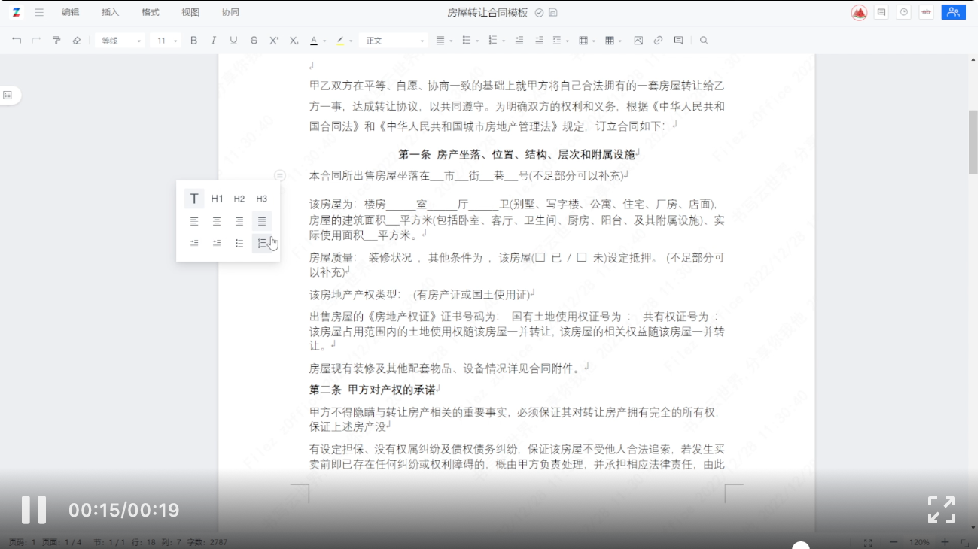
Task: Center align text in floating panel
Action: [x=217, y=221]
